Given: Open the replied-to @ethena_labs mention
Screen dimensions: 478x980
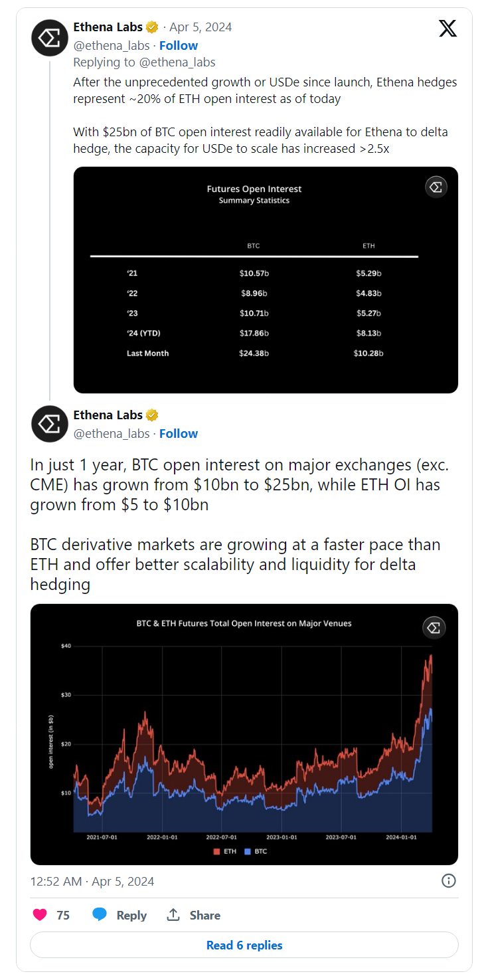Looking at the screenshot, I should (x=179, y=62).
